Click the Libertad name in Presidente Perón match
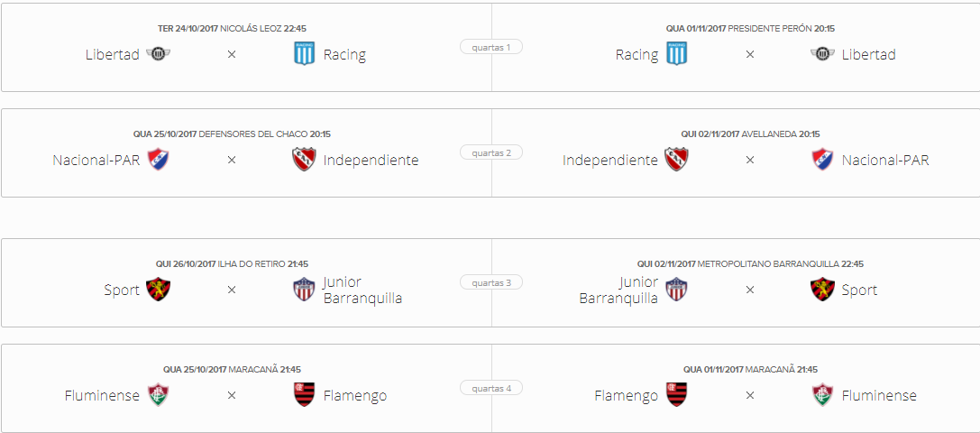The image size is (980, 433). pyautogui.click(x=869, y=54)
